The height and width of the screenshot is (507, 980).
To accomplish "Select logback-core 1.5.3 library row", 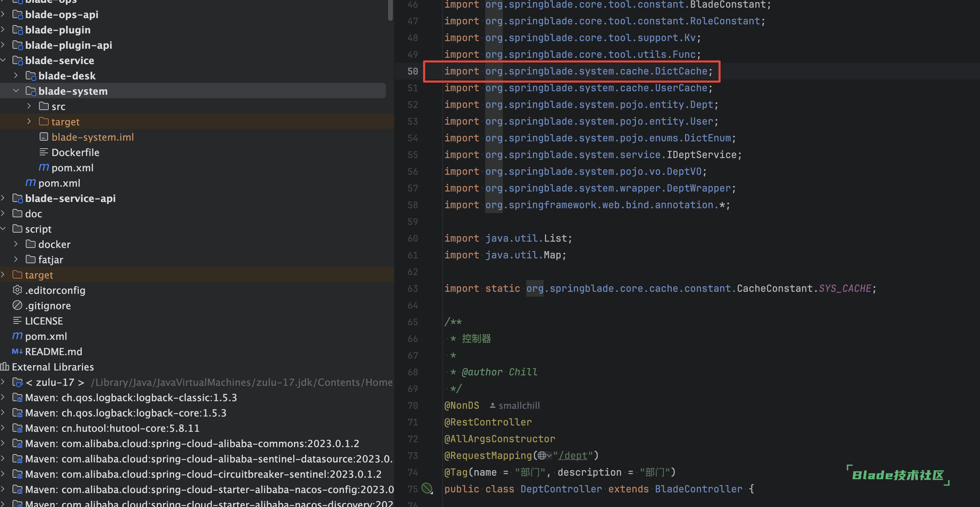I will 197,413.
